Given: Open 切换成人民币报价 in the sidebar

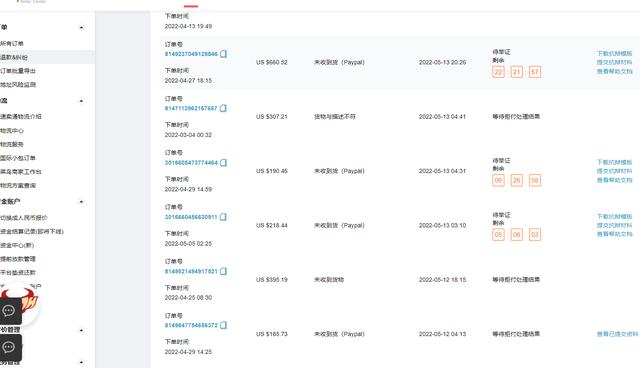Looking at the screenshot, I should click(24, 217).
